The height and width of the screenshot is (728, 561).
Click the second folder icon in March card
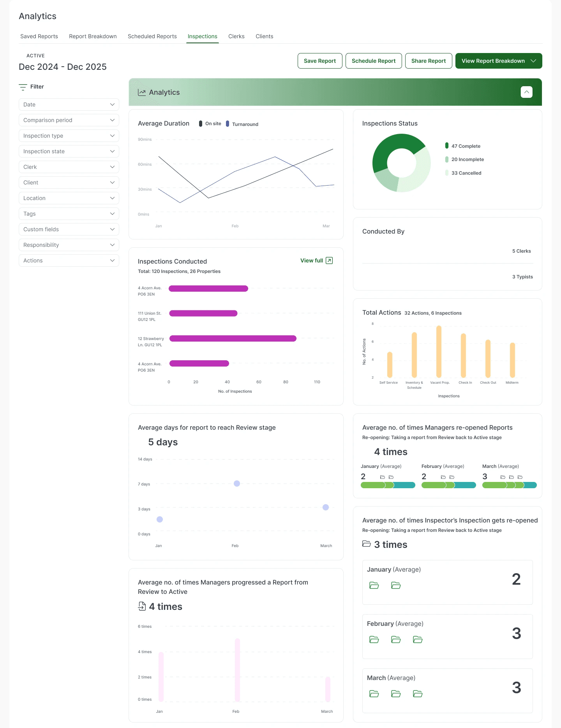(396, 694)
